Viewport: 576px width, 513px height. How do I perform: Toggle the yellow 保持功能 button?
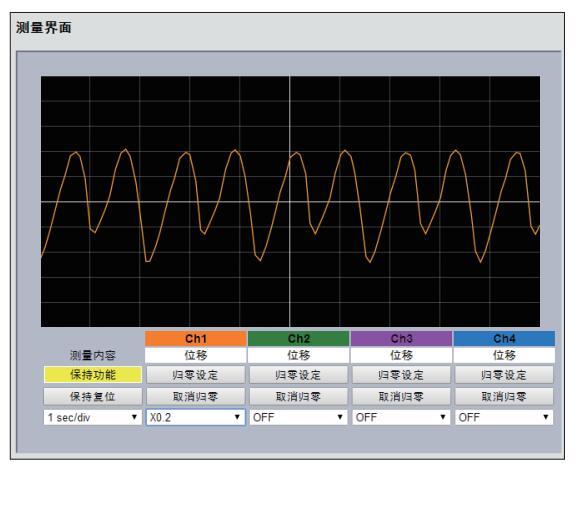tap(93, 375)
